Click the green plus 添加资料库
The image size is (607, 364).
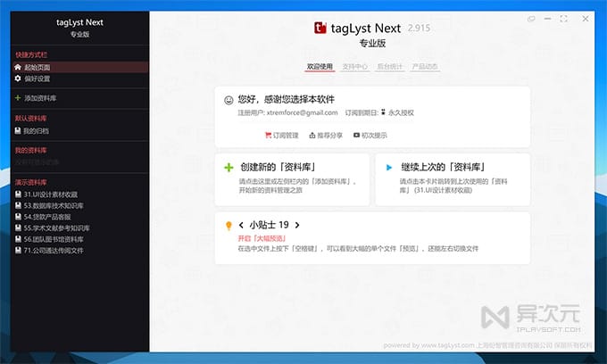coord(35,98)
